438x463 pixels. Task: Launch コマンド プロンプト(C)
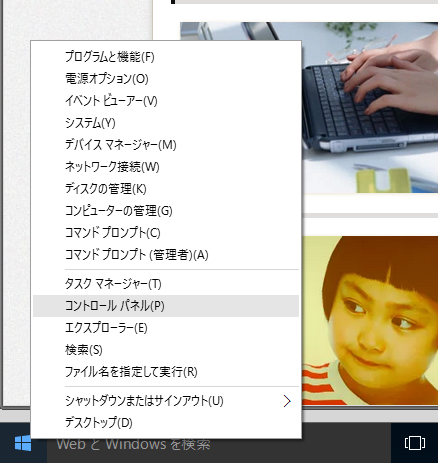(166, 233)
